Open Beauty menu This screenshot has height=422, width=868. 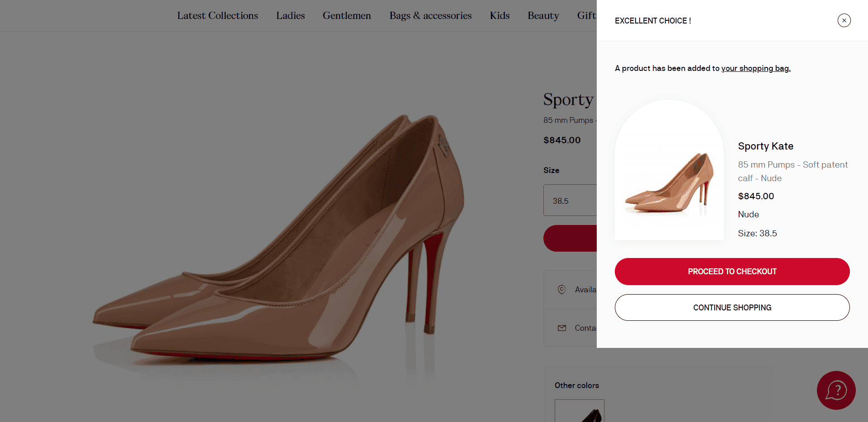pyautogui.click(x=543, y=16)
